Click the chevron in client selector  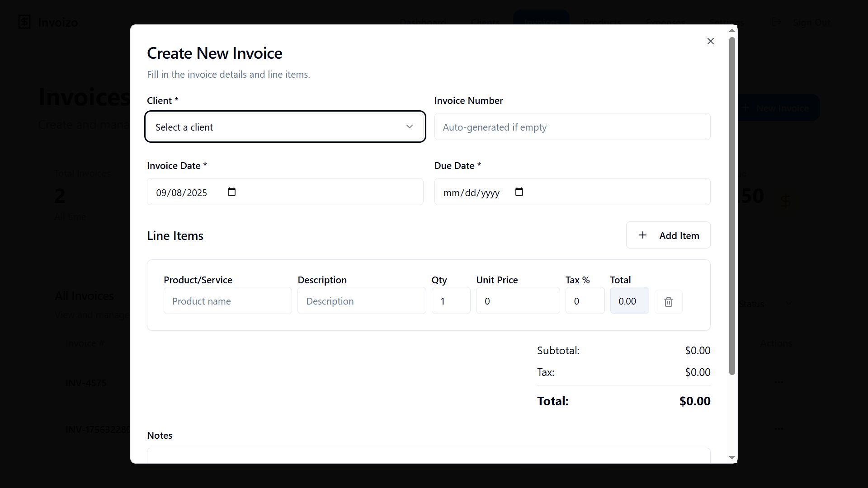pyautogui.click(x=409, y=127)
